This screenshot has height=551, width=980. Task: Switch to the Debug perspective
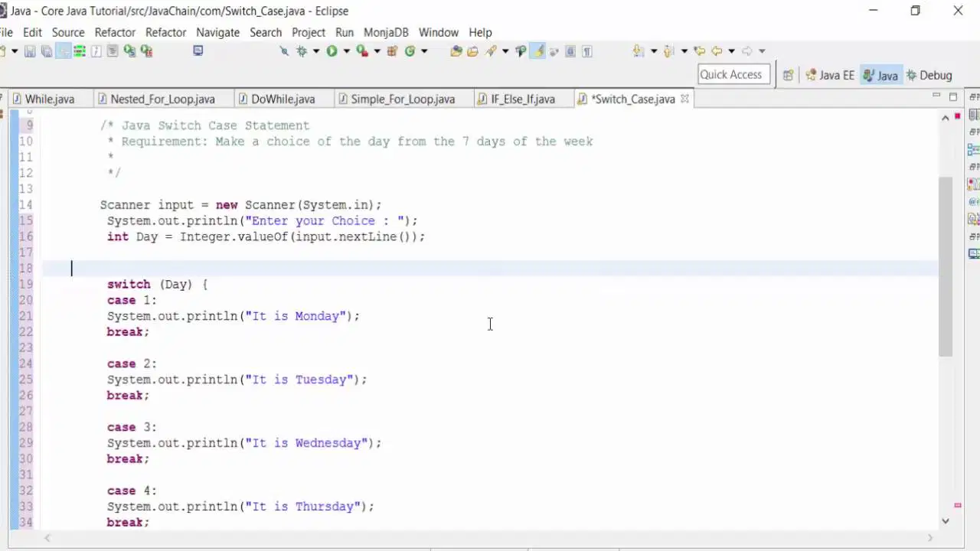pyautogui.click(x=929, y=75)
